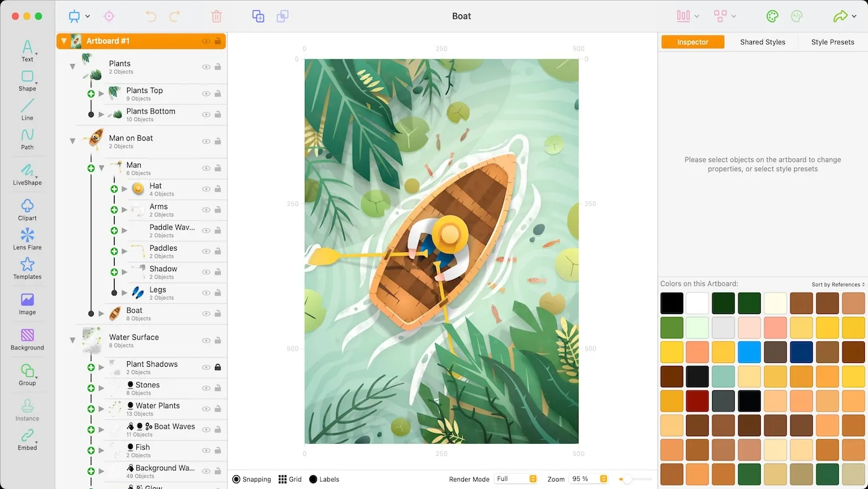This screenshot has height=489, width=868.
Task: Click the share arrow icon
Action: (x=840, y=17)
